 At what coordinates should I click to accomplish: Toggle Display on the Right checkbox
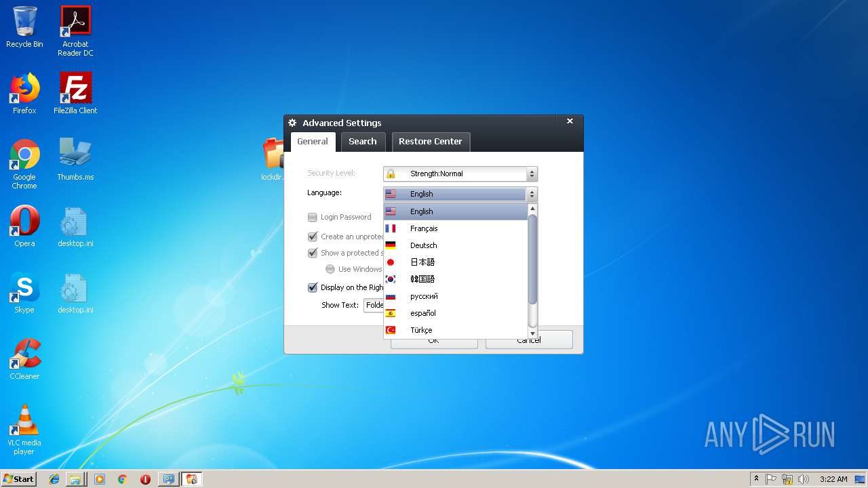tap(313, 287)
